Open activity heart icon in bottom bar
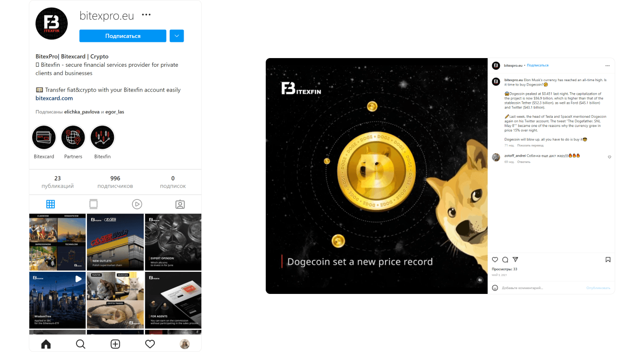This screenshot has height=352, width=644. (150, 344)
